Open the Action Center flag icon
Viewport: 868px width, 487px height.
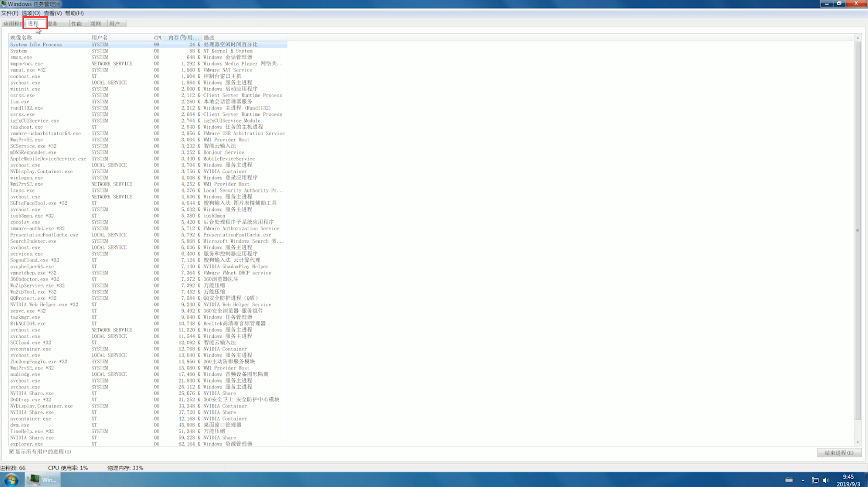[815, 480]
